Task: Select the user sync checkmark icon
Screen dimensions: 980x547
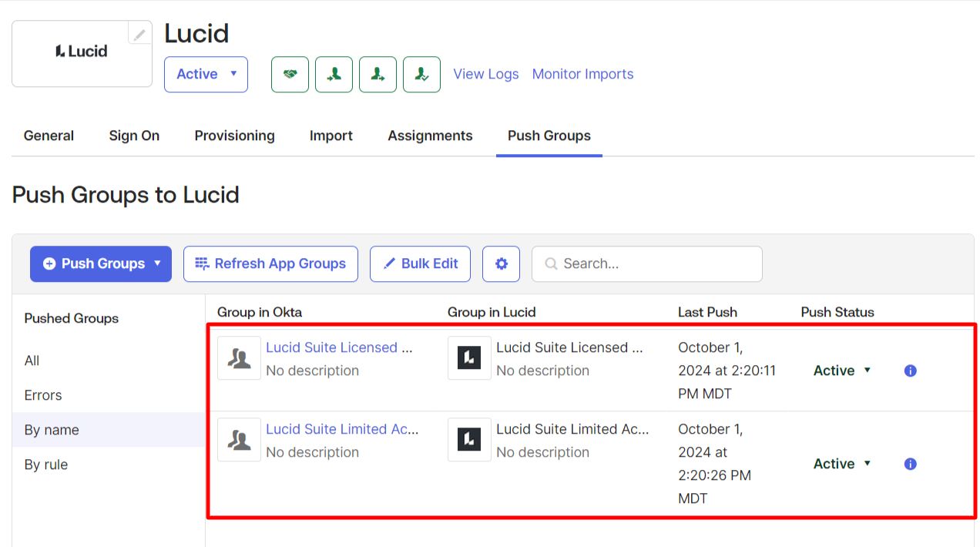Action: click(421, 74)
